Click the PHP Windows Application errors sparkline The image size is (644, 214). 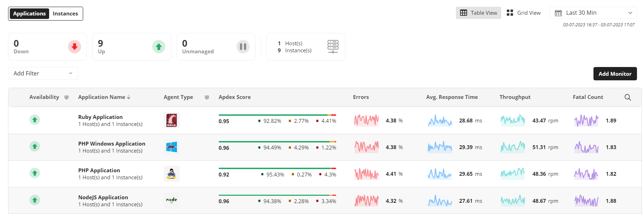pos(366,147)
